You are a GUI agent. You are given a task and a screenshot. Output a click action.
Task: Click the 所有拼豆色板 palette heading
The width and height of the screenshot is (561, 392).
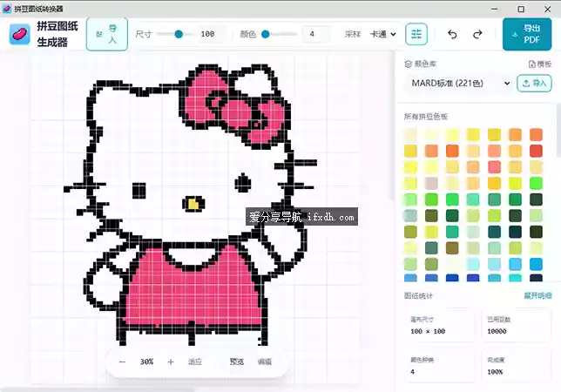point(426,117)
